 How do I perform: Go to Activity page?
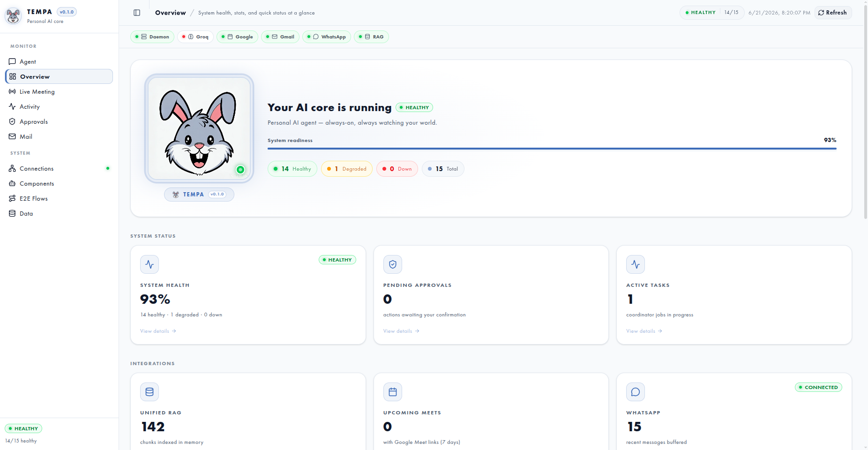click(x=59, y=106)
